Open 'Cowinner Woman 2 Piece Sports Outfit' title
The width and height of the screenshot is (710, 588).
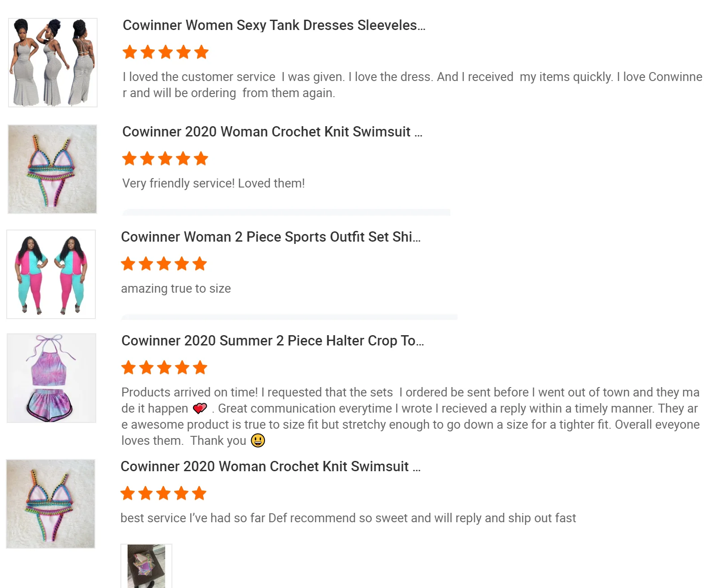click(271, 237)
